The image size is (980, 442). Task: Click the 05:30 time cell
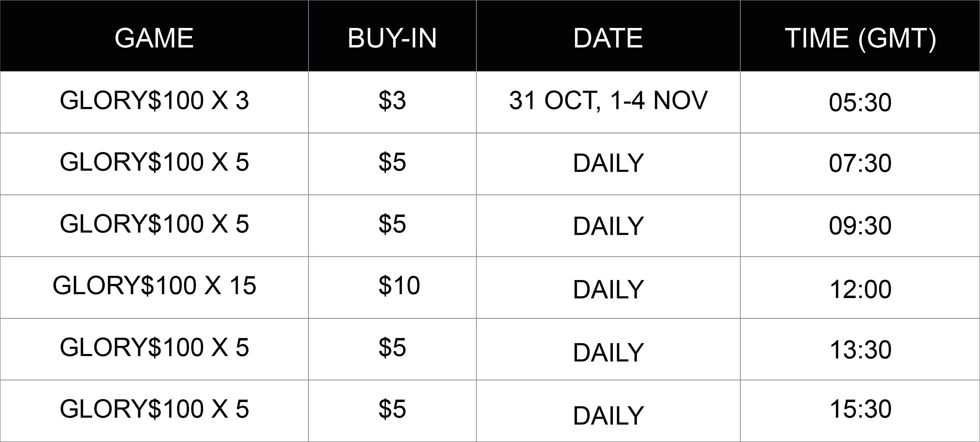coord(860,102)
